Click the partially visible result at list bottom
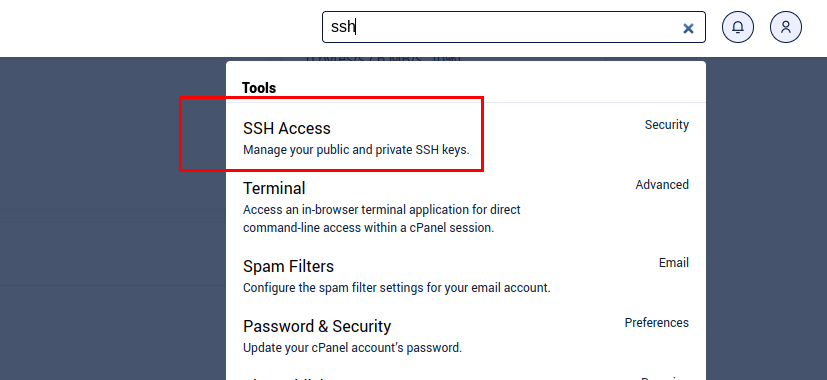Screen dimensions: 827x380 tap(466, 377)
